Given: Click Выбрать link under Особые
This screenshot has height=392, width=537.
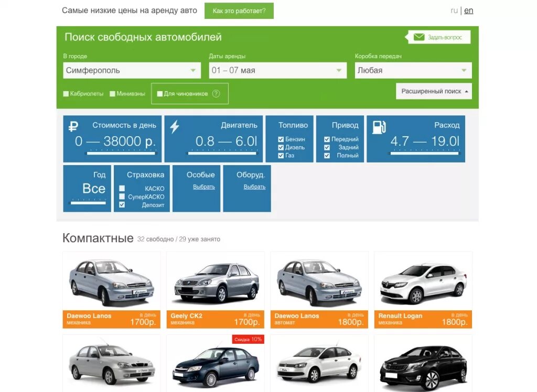Looking at the screenshot, I should click(x=204, y=187).
